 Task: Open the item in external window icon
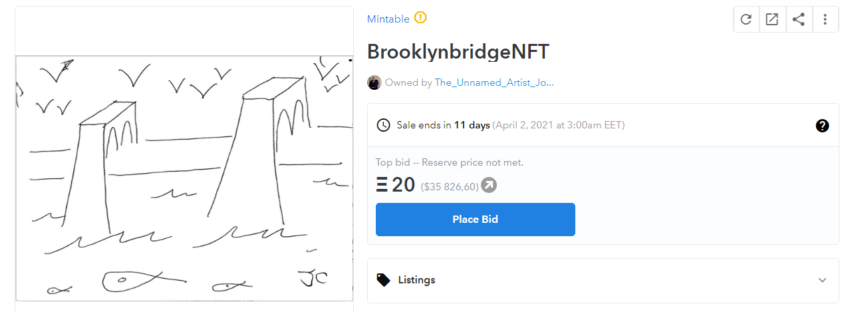(772, 19)
